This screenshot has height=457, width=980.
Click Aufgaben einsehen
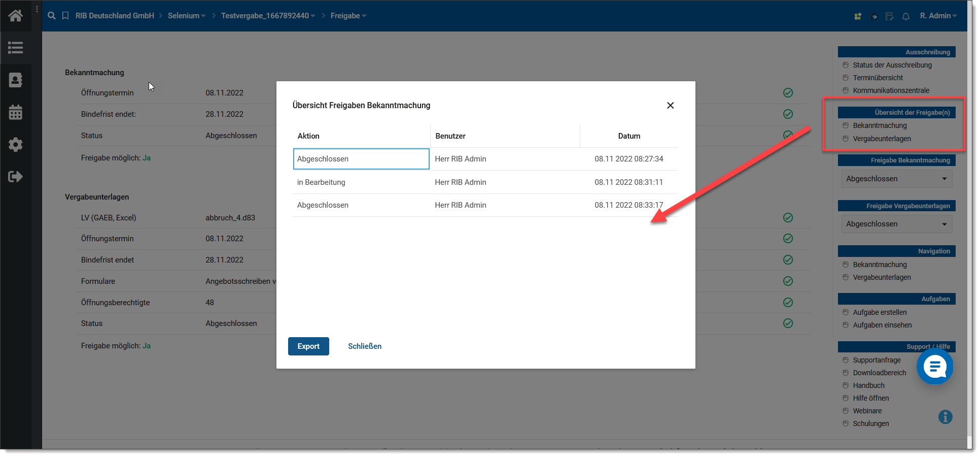coord(883,325)
